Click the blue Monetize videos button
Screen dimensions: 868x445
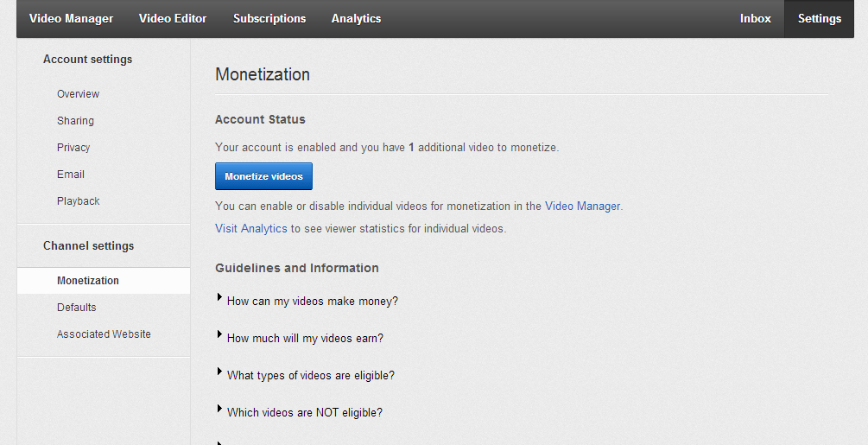pyautogui.click(x=263, y=176)
